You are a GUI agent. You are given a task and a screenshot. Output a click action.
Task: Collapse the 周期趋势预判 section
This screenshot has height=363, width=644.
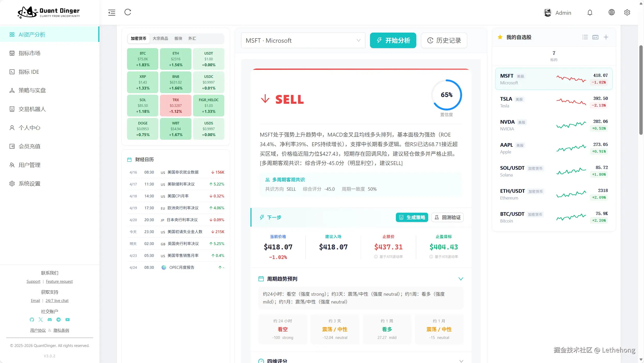(461, 279)
